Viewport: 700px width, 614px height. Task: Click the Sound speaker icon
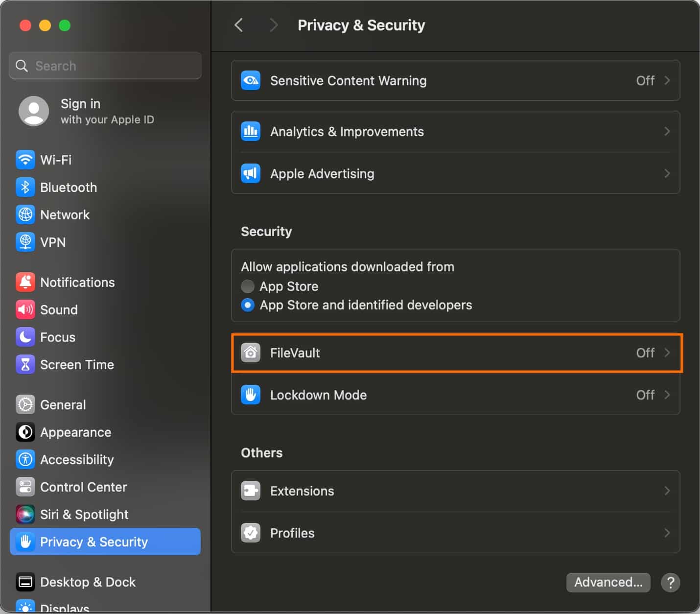25,309
